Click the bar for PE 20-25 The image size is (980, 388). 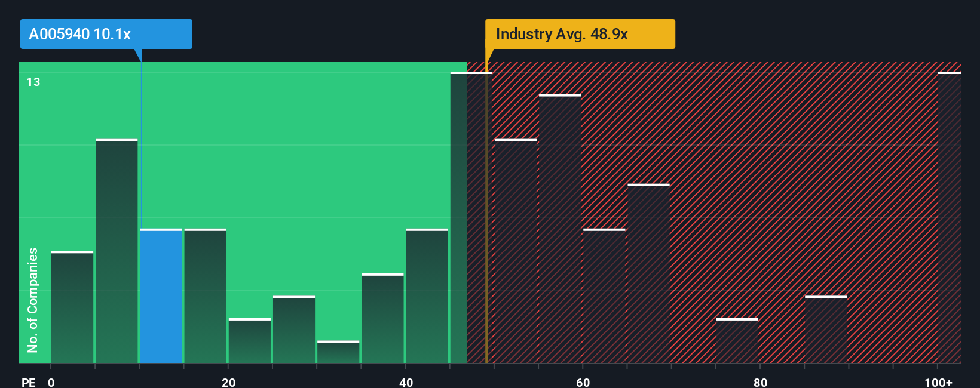pos(250,341)
